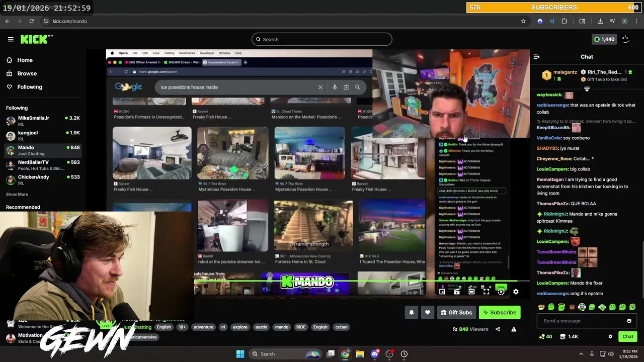Image resolution: width=644 pixels, height=362 pixels.
Task: Click the Kick search field
Action: click(321, 39)
